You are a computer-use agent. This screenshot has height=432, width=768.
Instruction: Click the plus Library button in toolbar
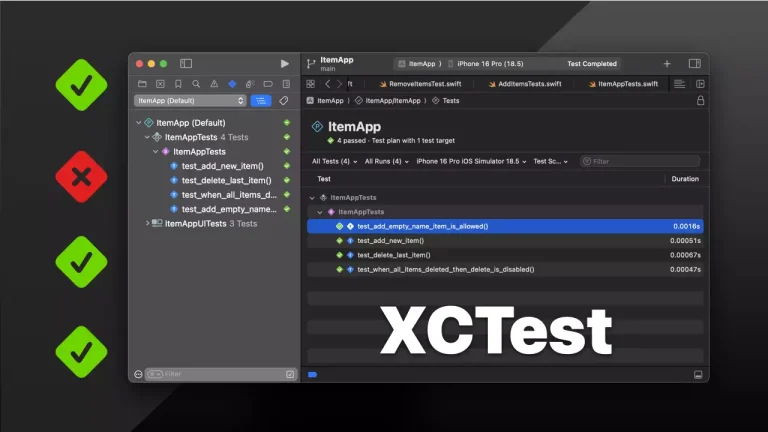(667, 64)
